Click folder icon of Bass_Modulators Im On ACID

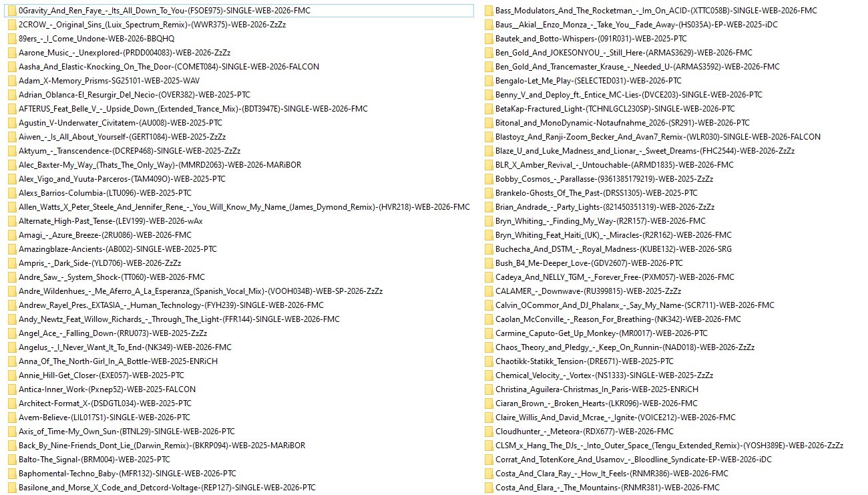coord(489,11)
